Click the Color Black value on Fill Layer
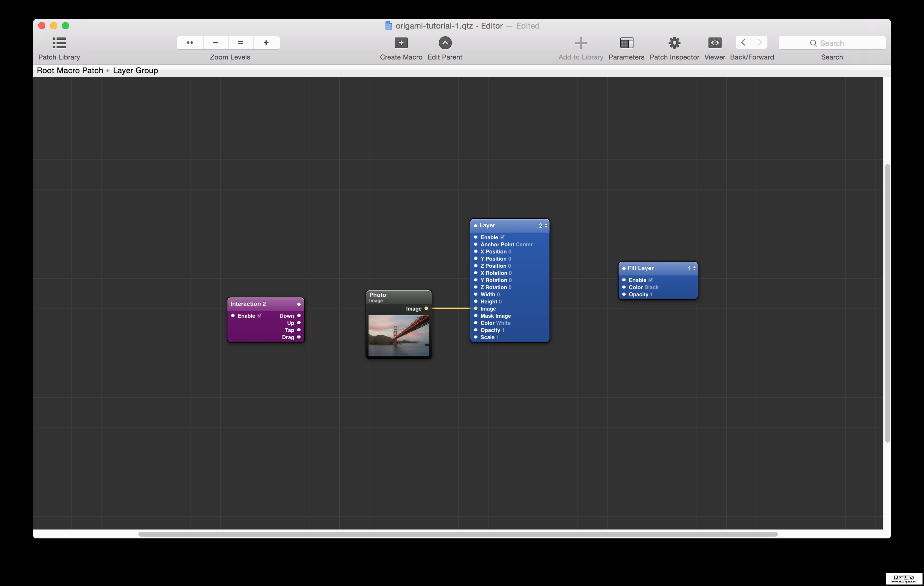The width and height of the screenshot is (924, 586). (x=651, y=287)
